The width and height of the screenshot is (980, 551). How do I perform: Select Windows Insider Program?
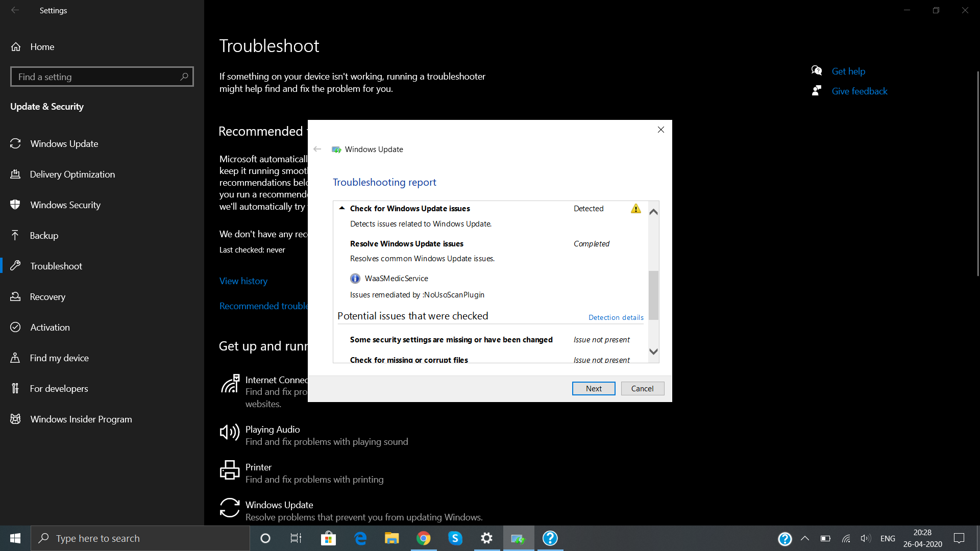click(80, 419)
